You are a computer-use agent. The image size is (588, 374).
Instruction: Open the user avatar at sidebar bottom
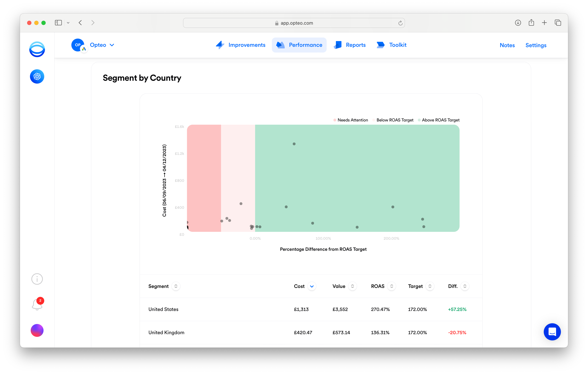pyautogui.click(x=37, y=330)
